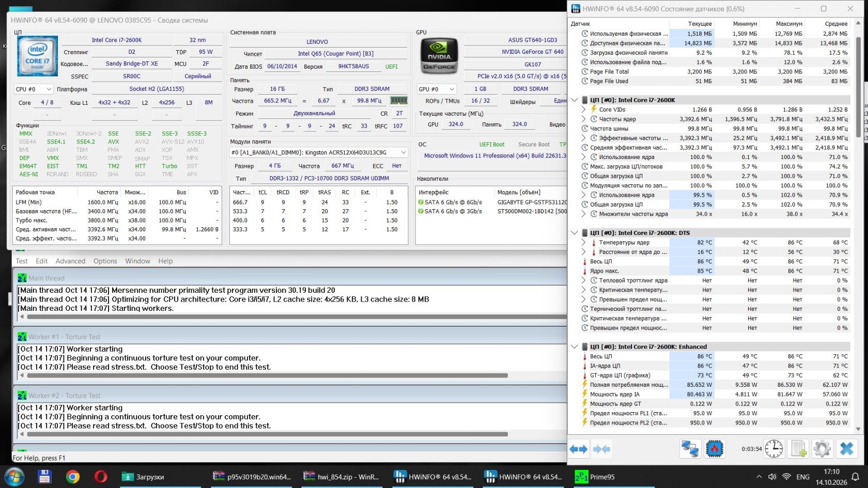Collapse the ЦП [#0]: Intel Core i7-2600K sensor group
868x488 pixels.
pos(575,100)
